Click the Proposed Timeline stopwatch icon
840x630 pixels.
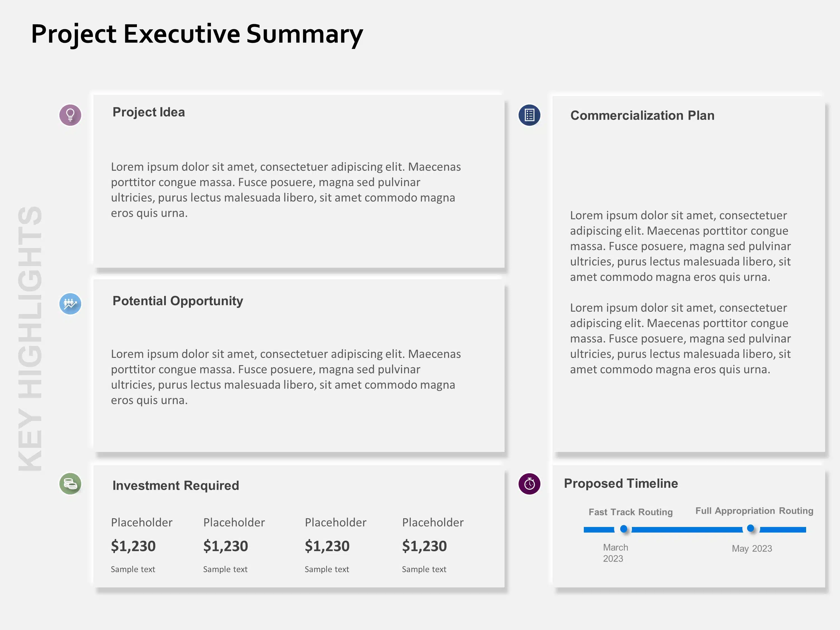529,482
